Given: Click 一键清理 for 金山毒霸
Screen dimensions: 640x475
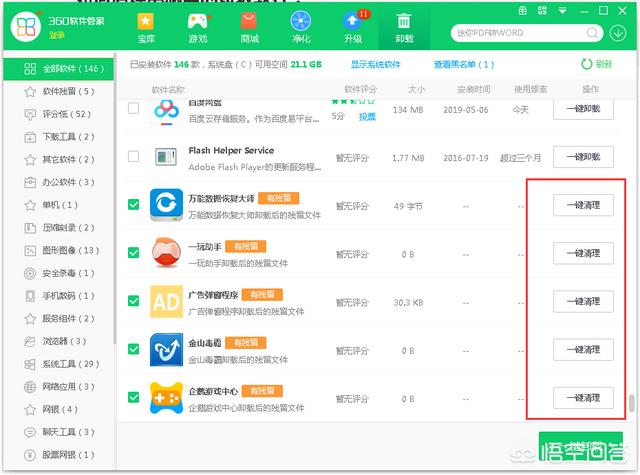Looking at the screenshot, I should (583, 349).
